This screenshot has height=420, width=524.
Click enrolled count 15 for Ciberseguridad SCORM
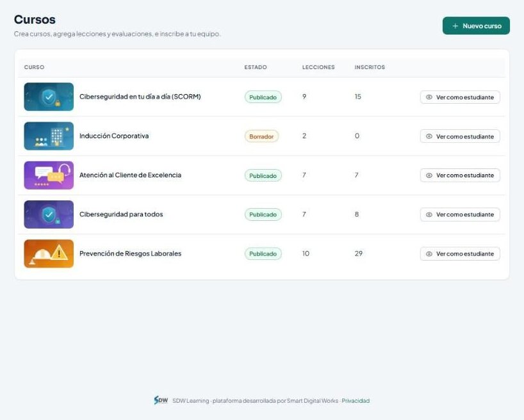(358, 97)
